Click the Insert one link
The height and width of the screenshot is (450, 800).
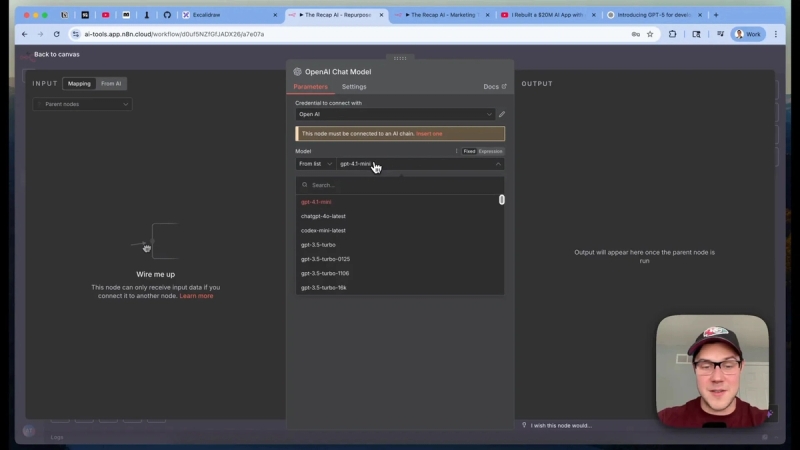pos(429,134)
